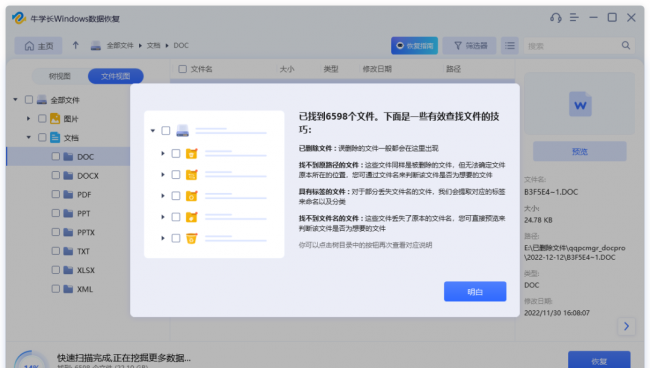650x368 pixels.
Task: Check the DOCX folder checkbox
Action: pyautogui.click(x=56, y=175)
